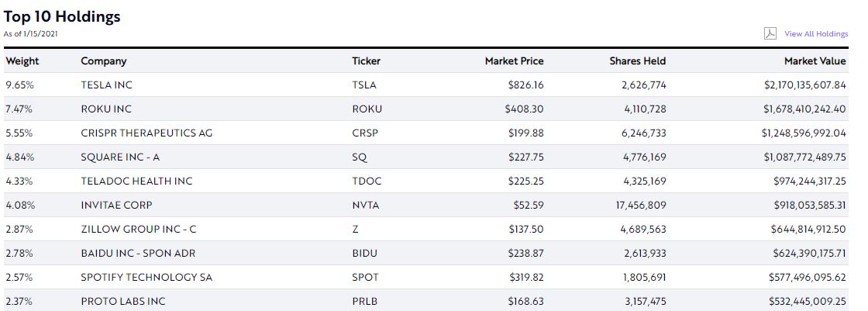The height and width of the screenshot is (311, 868).
Task: Open the View All Holdings link
Action: point(816,34)
